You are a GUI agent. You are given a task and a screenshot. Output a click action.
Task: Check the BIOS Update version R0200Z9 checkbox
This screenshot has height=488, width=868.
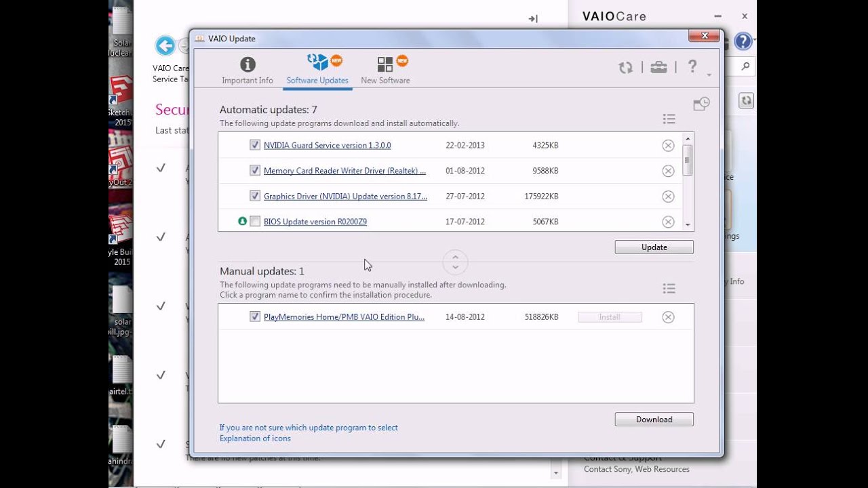255,221
